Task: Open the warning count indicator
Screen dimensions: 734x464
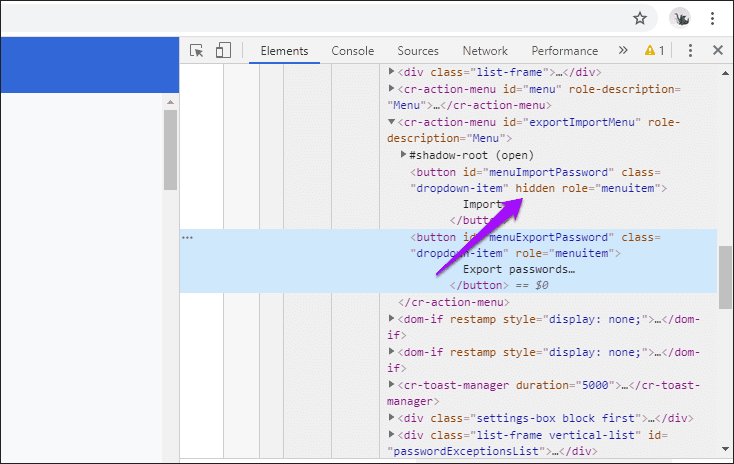Action: pyautogui.click(x=654, y=50)
